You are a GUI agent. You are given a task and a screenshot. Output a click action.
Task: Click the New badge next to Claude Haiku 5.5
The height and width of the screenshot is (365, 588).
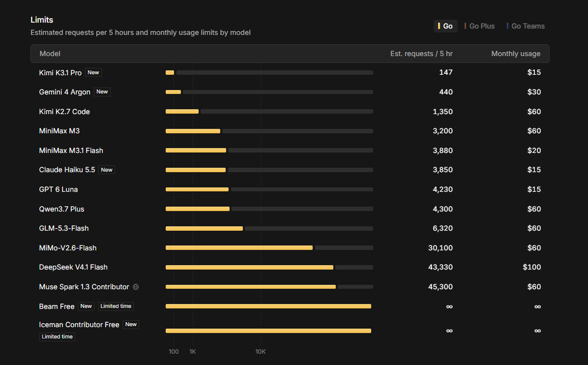(x=107, y=170)
